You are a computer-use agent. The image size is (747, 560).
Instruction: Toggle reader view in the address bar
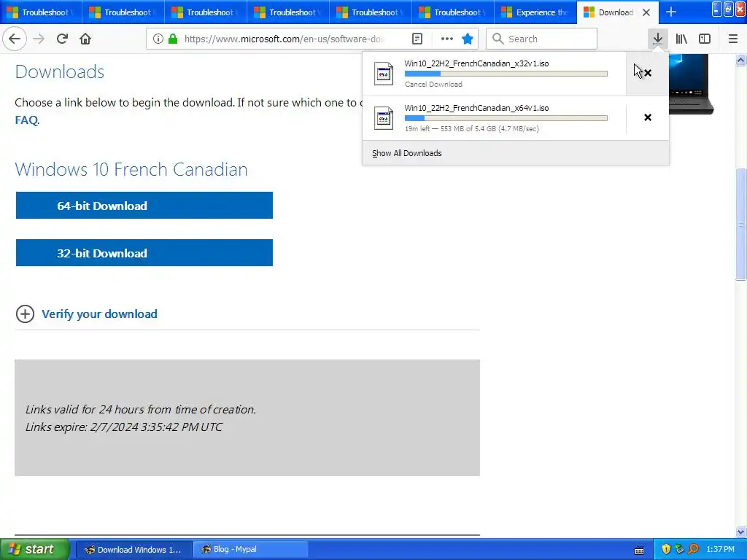pos(417,39)
